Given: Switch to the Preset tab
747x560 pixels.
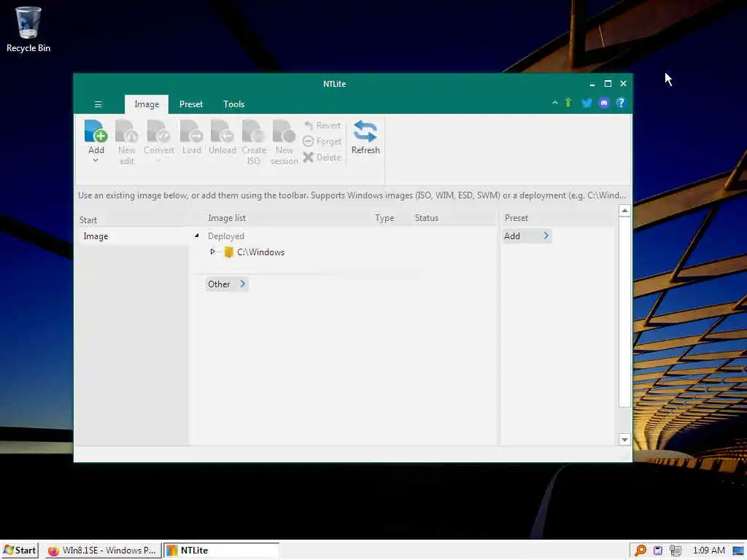Looking at the screenshot, I should (191, 104).
